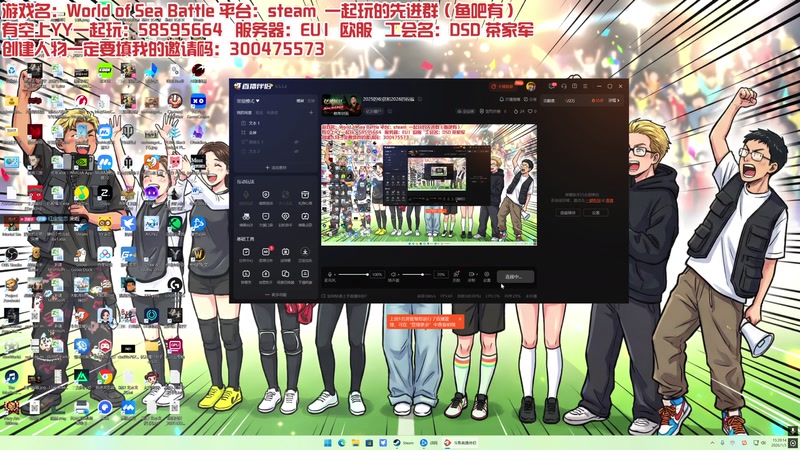Click the live stream cover thumbnail
The height and width of the screenshot is (450, 800).
click(341, 105)
